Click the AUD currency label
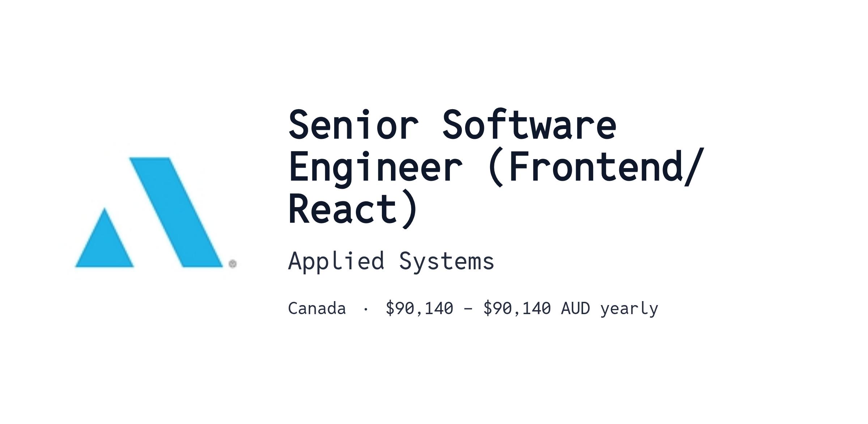 (575, 308)
